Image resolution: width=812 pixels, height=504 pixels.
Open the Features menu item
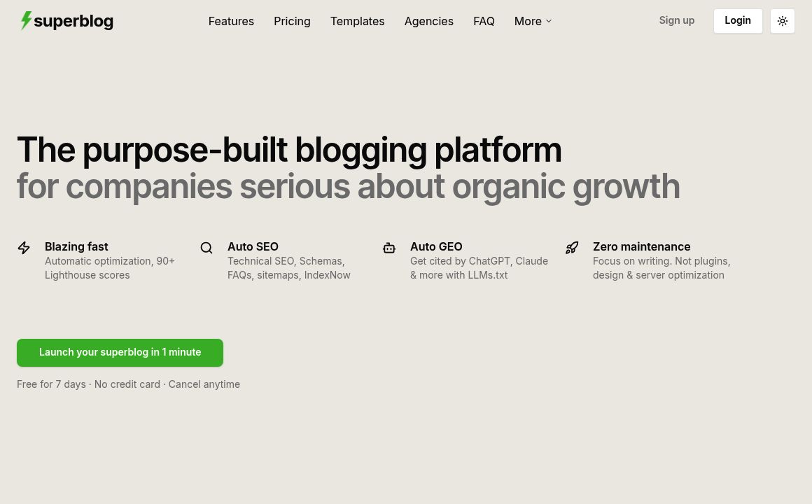(x=231, y=21)
